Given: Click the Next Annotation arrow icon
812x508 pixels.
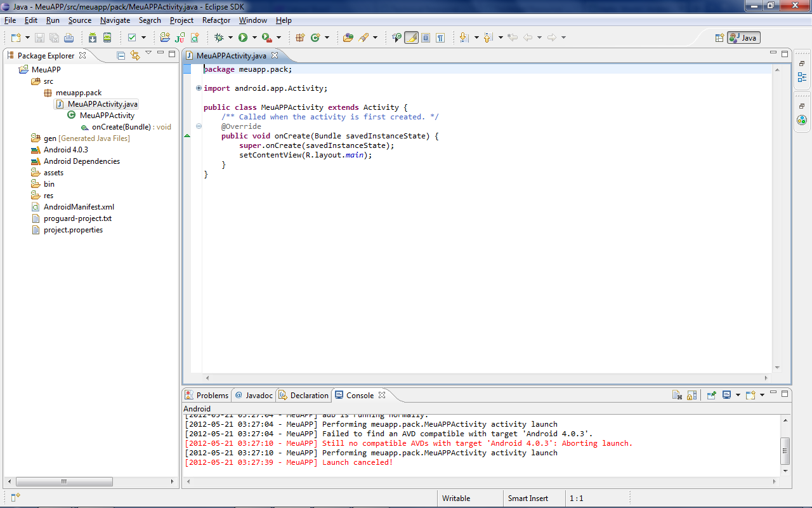Looking at the screenshot, I should click(x=464, y=37).
